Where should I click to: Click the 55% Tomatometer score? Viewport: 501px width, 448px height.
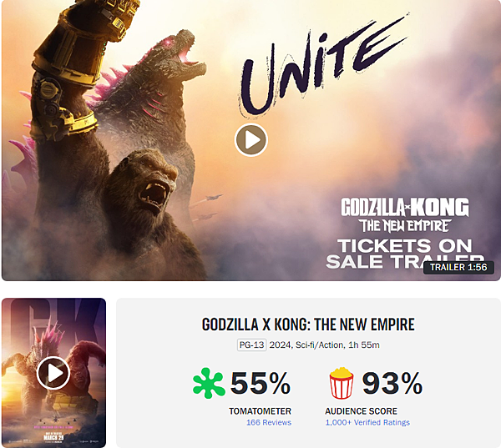(261, 383)
